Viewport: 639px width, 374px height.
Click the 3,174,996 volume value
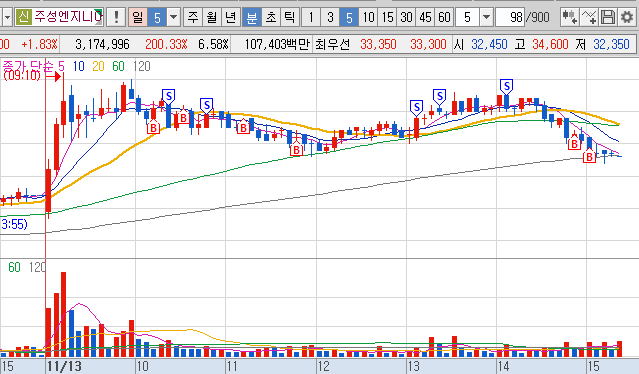[x=102, y=44]
